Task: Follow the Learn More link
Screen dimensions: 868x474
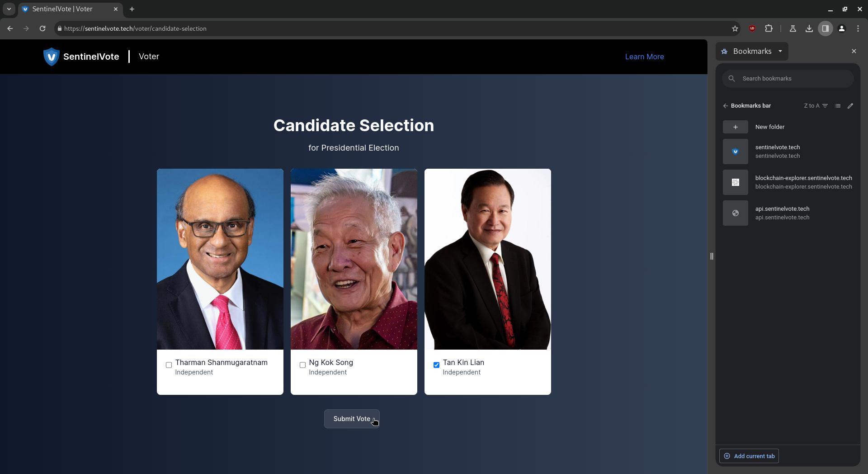Action: (x=644, y=57)
